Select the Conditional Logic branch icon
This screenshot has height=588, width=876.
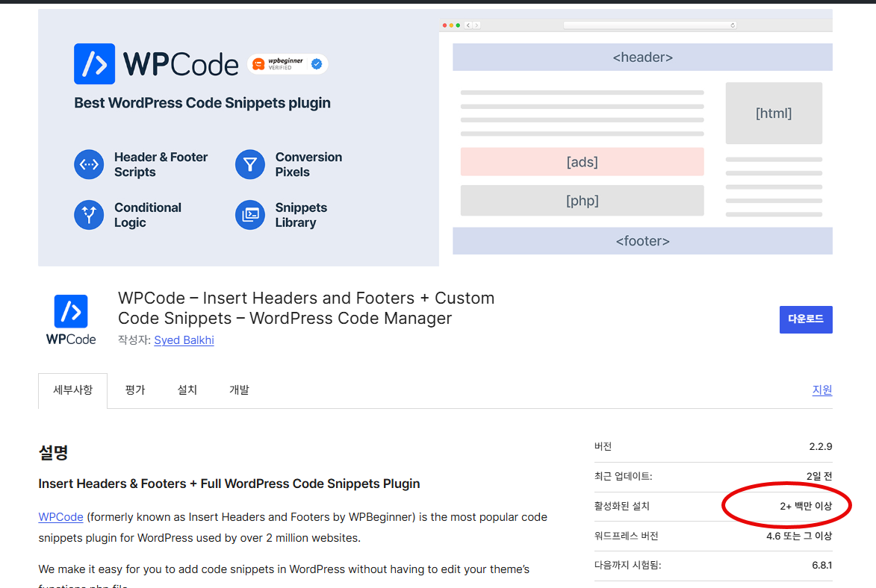pos(89,215)
